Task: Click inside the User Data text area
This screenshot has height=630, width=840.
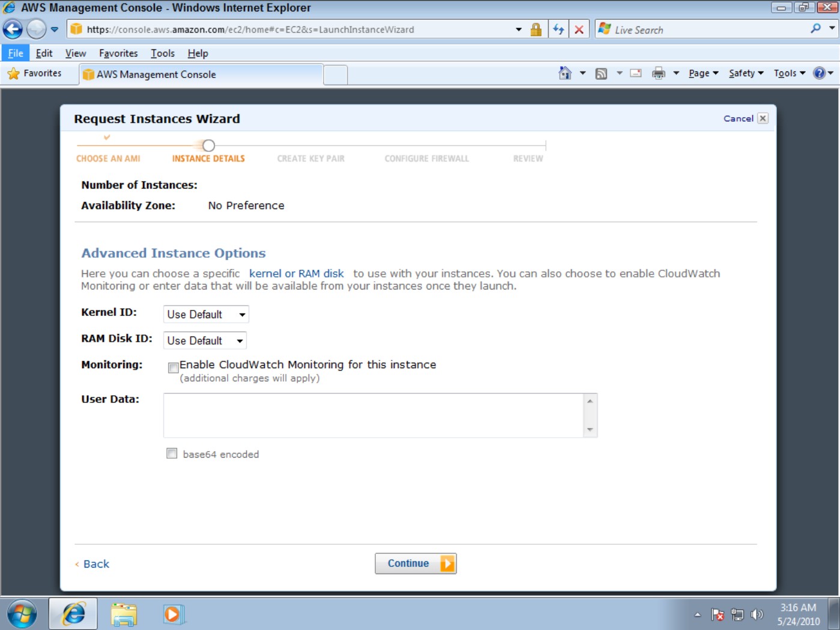Action: [x=373, y=415]
